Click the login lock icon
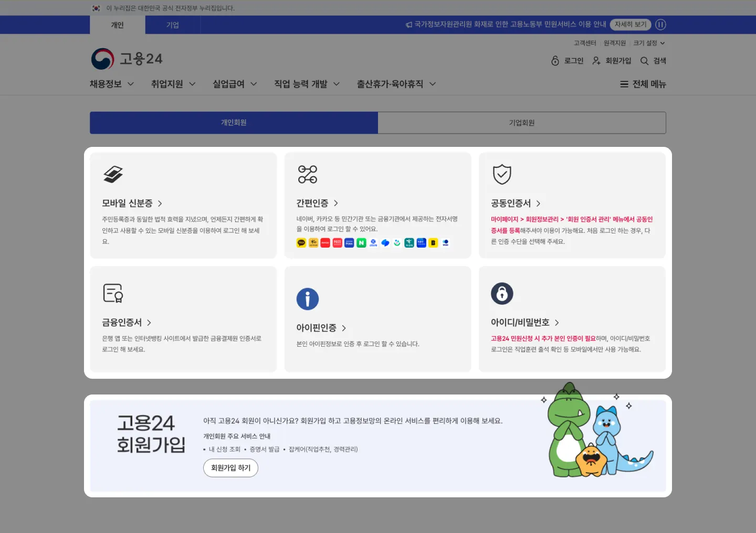Viewport: 756px width, 533px height. click(x=555, y=61)
